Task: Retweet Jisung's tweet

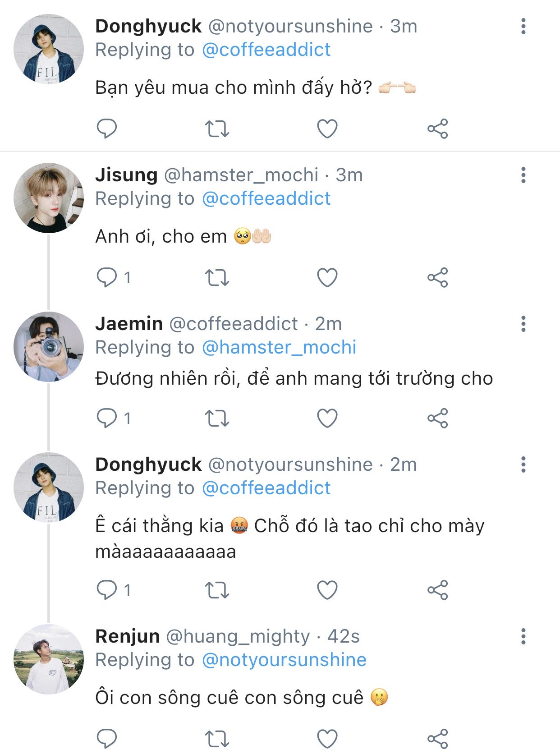Action: point(217,278)
